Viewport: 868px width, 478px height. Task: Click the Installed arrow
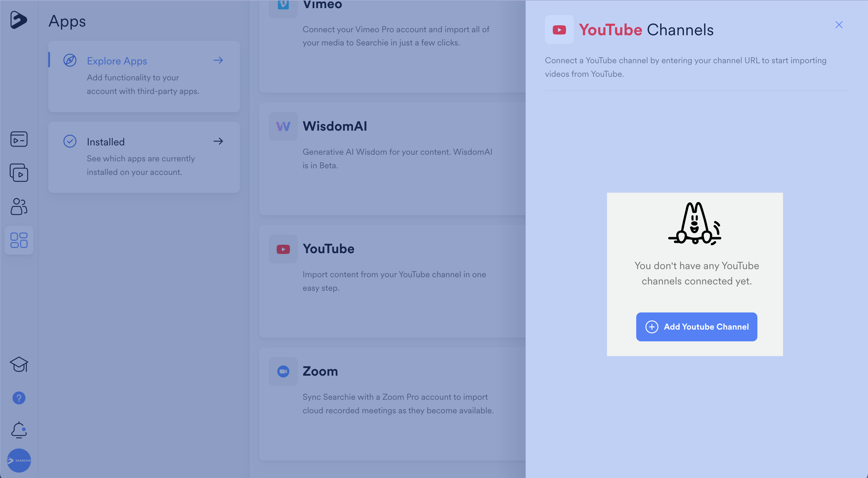[x=218, y=141]
